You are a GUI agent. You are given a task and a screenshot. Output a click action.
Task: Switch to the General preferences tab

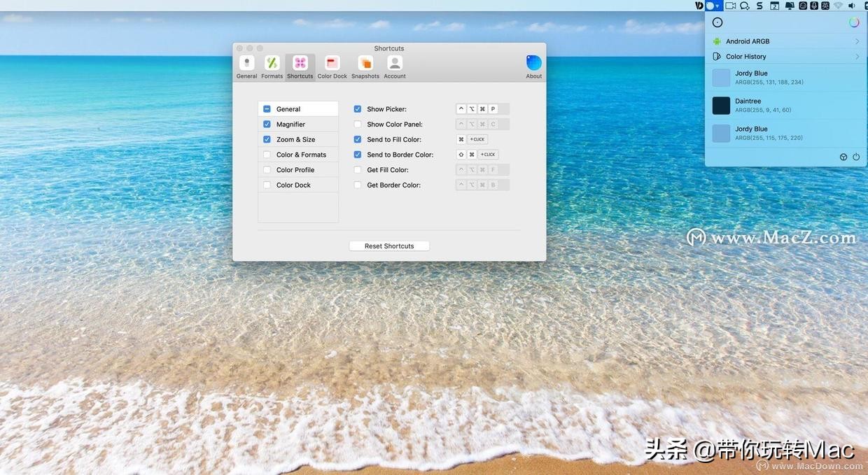coord(246,63)
